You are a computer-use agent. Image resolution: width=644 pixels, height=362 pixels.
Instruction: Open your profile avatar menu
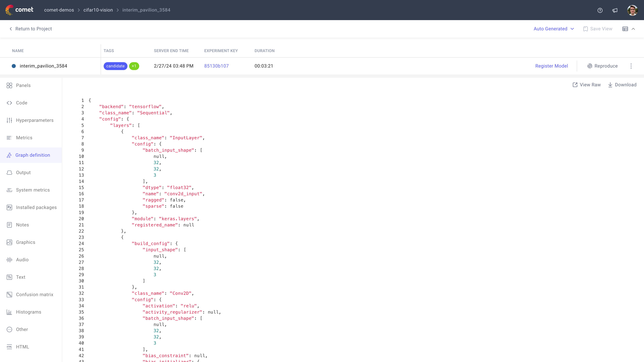[632, 10]
